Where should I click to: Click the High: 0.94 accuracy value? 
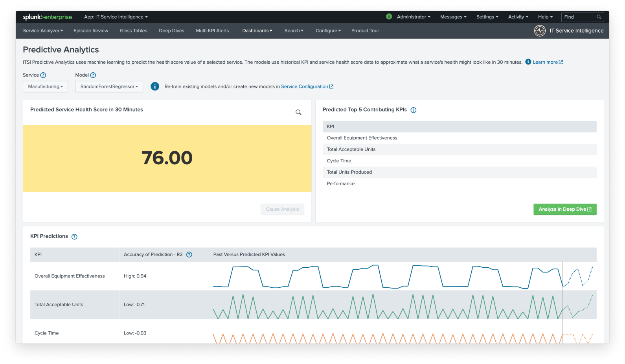point(135,276)
